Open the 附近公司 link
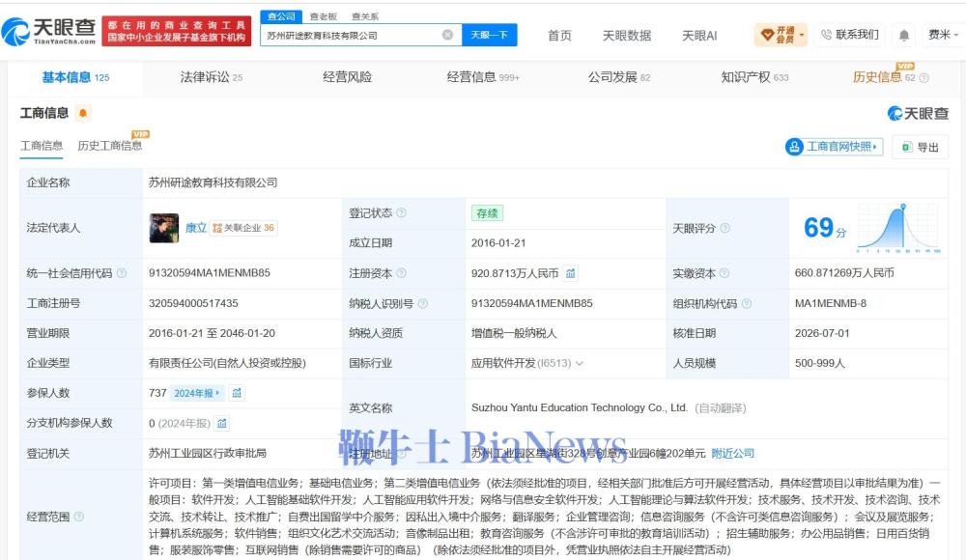Screen dimensions: 966x560 click(x=732, y=454)
